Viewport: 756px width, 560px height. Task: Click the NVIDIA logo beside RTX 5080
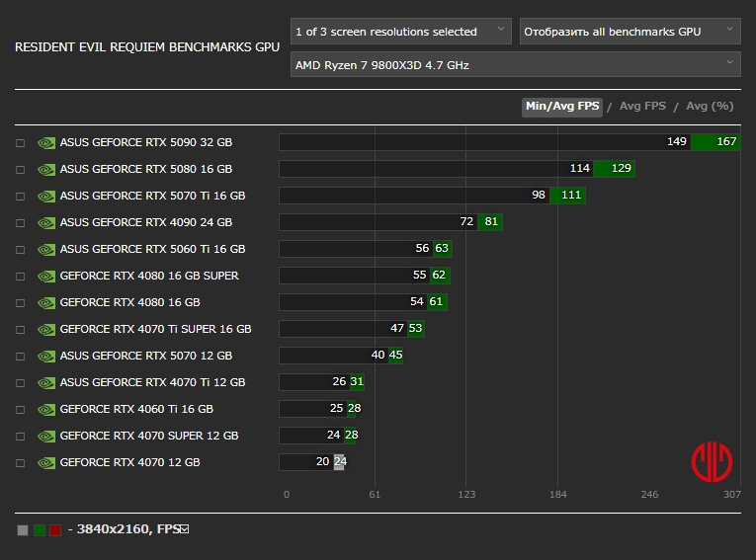point(46,169)
